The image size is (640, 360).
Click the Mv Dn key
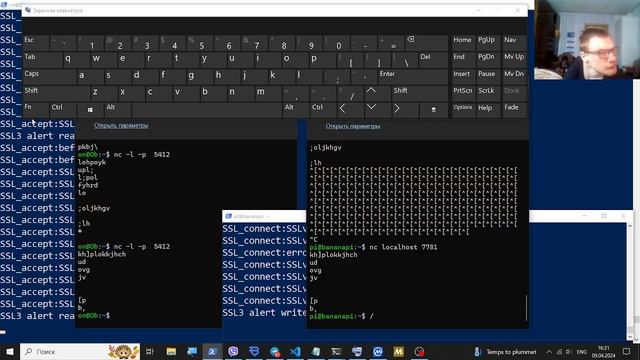pos(513,76)
